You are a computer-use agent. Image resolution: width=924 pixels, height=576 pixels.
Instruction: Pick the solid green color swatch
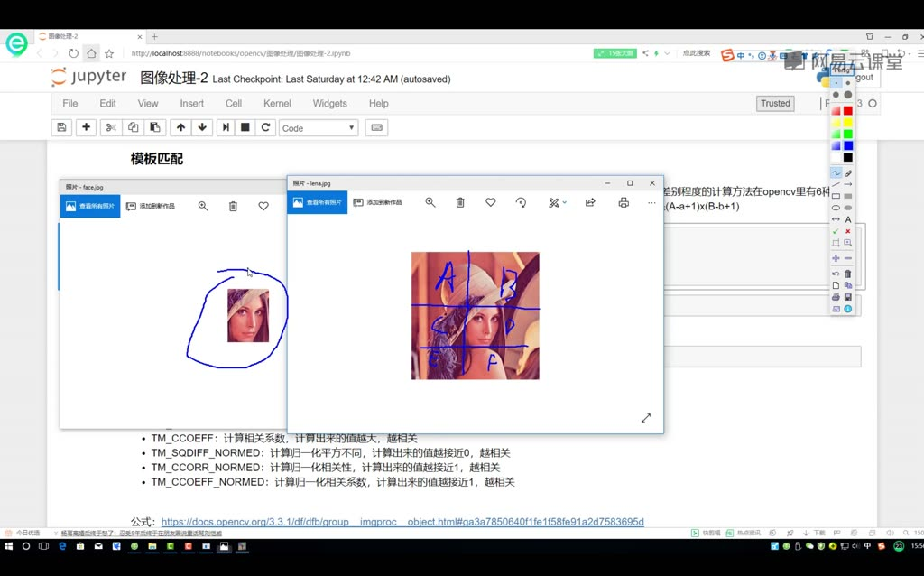tap(847, 134)
